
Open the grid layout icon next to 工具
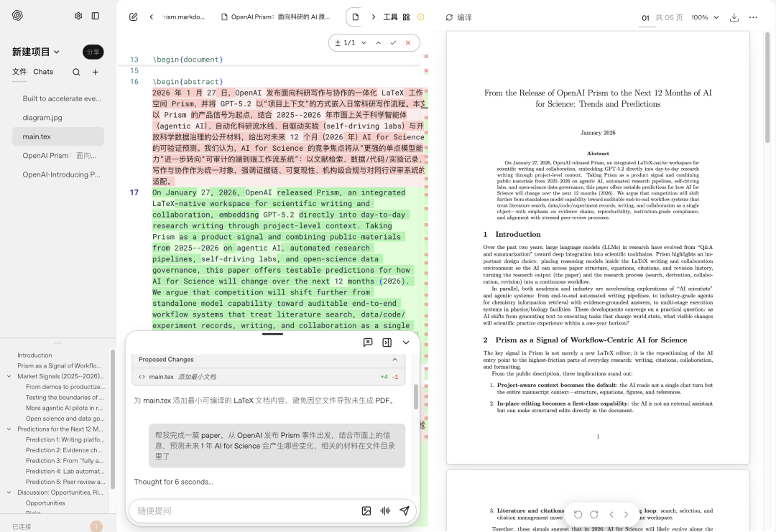(406, 17)
